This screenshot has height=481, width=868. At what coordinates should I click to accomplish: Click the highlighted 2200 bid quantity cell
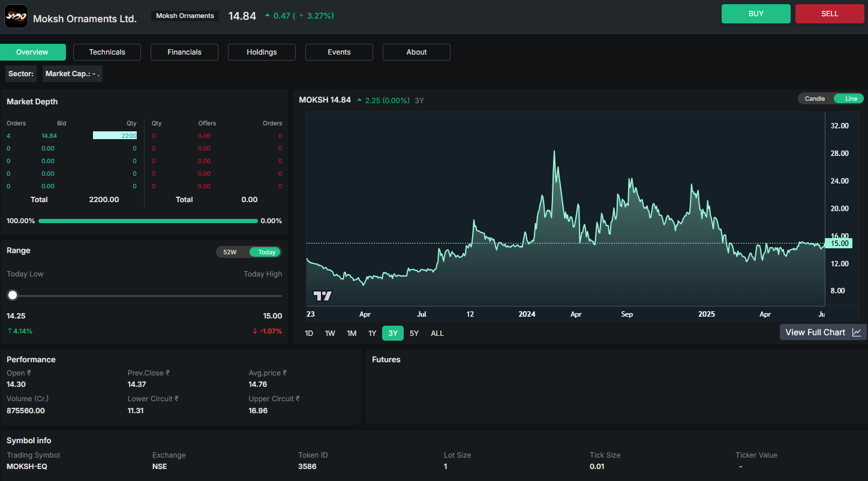pos(115,136)
